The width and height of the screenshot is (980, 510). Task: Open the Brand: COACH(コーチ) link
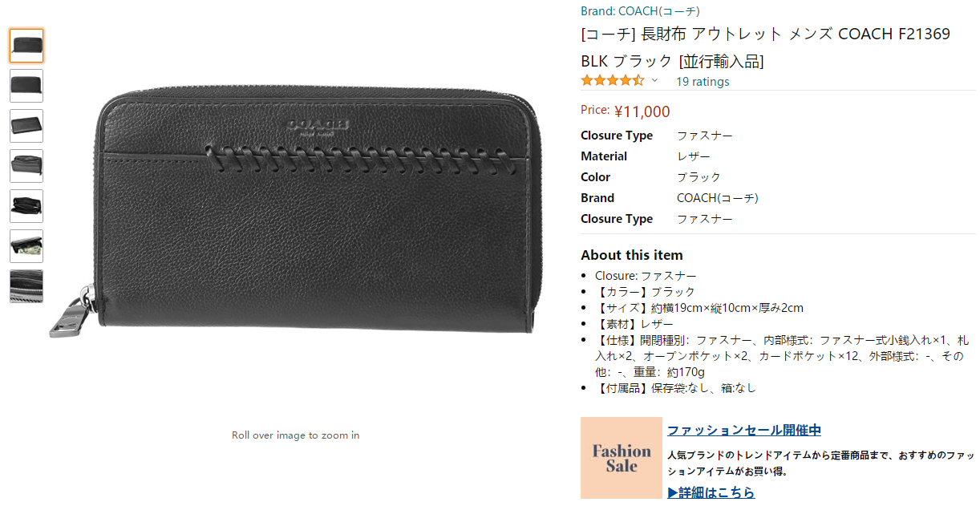[x=640, y=11]
